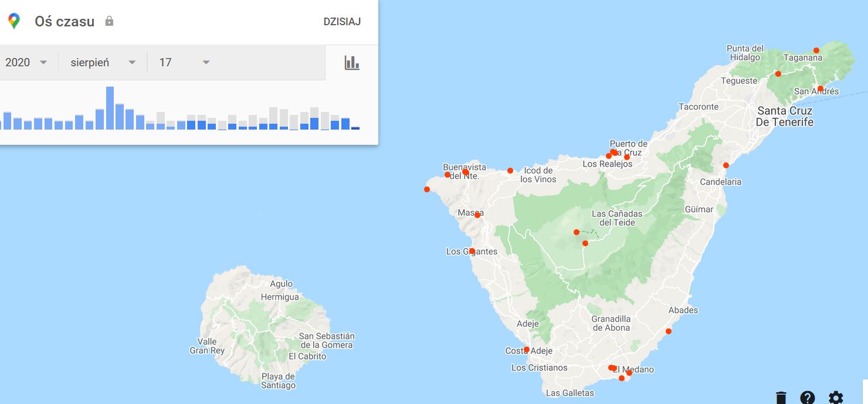Click the Los Cristianos label

point(540,368)
